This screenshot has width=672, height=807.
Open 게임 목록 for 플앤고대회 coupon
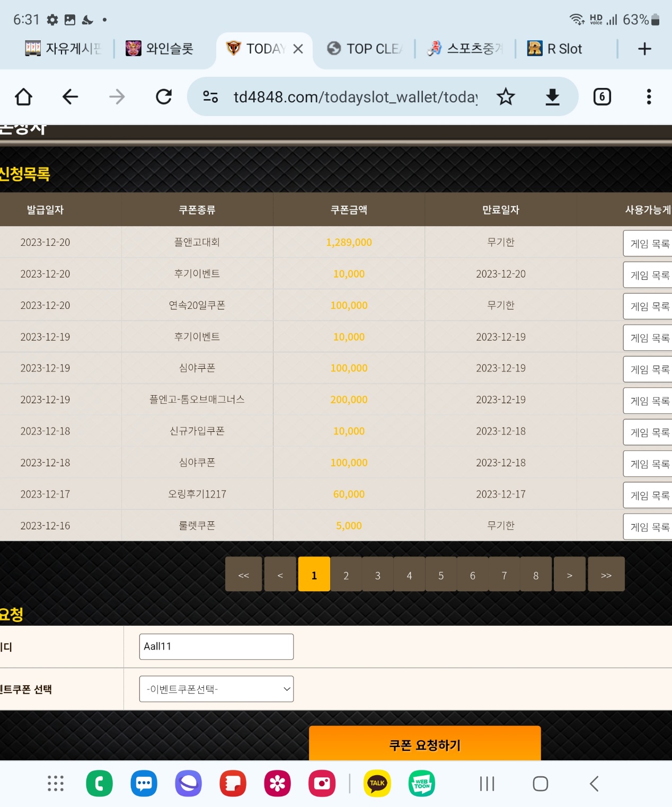click(648, 244)
